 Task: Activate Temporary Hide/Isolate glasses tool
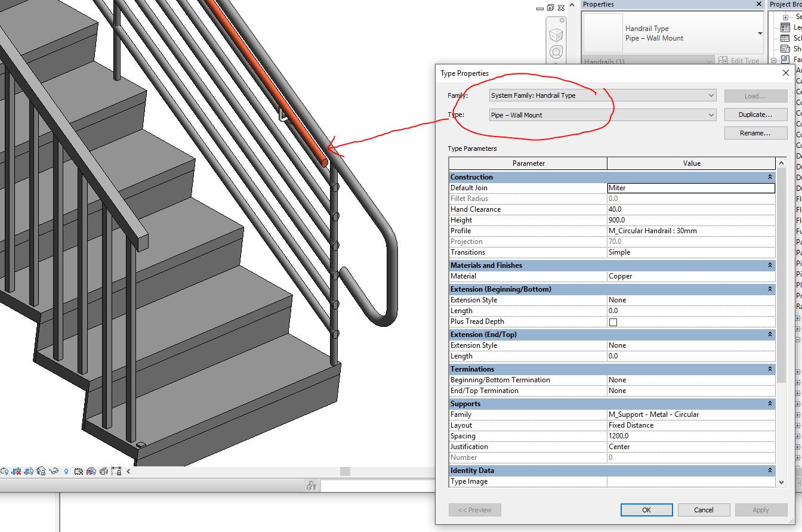point(54,471)
